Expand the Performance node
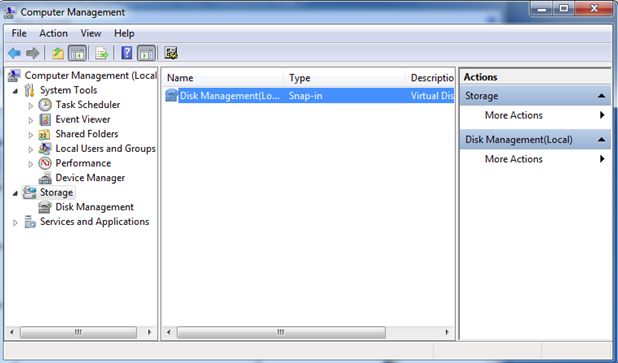618x363 pixels. click(x=31, y=164)
